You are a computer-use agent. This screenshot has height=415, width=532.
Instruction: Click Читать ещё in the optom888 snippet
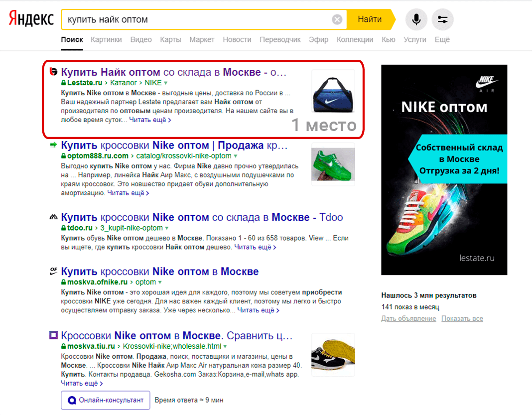click(128, 193)
